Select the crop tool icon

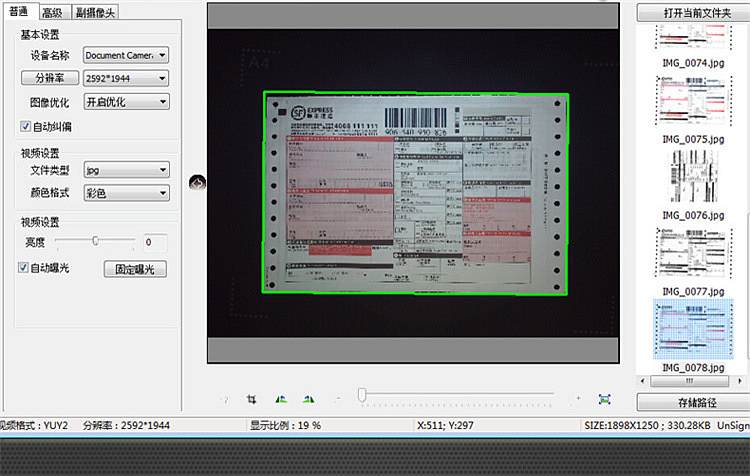click(x=252, y=399)
